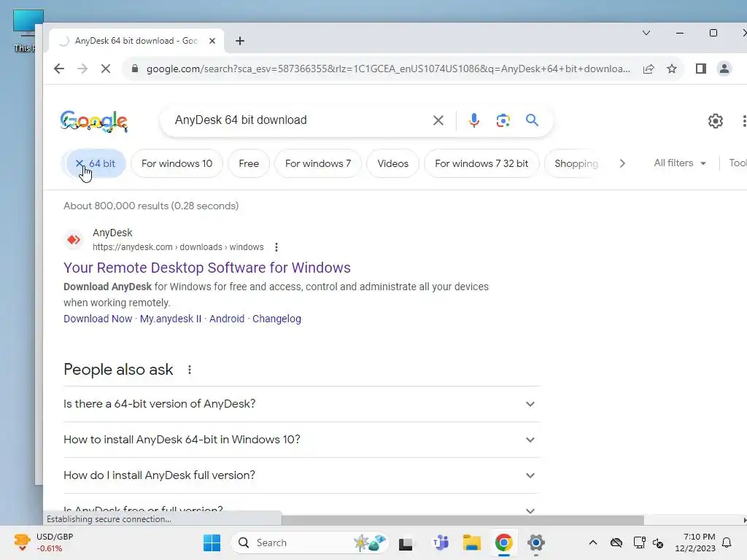The width and height of the screenshot is (747, 560).
Task: Apply For windows 7 32 bit filter
Action: (481, 163)
